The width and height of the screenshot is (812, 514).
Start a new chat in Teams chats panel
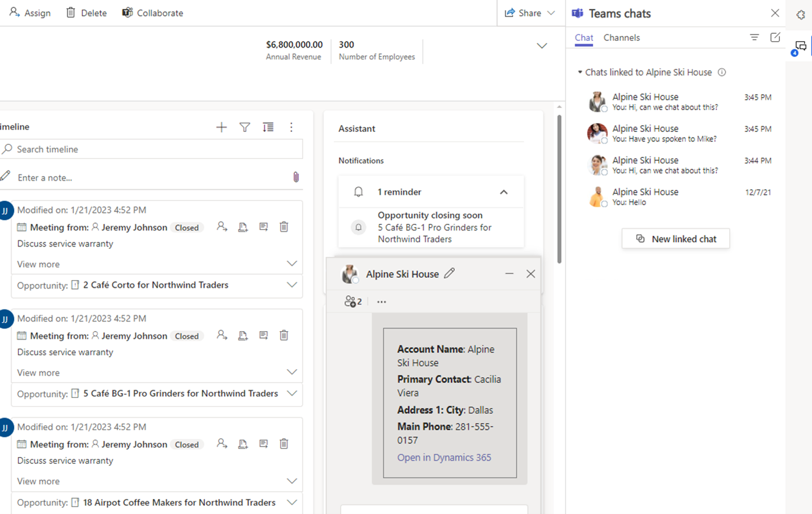coord(776,37)
